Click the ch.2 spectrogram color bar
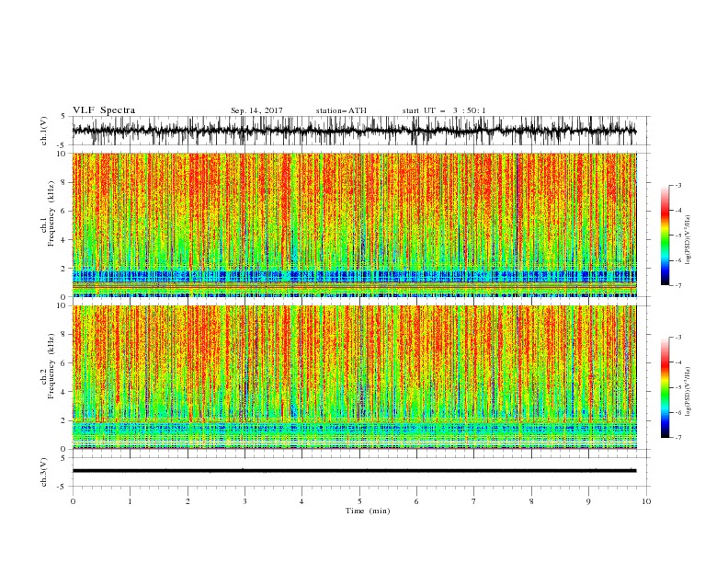The width and height of the screenshot is (728, 563). point(665,387)
